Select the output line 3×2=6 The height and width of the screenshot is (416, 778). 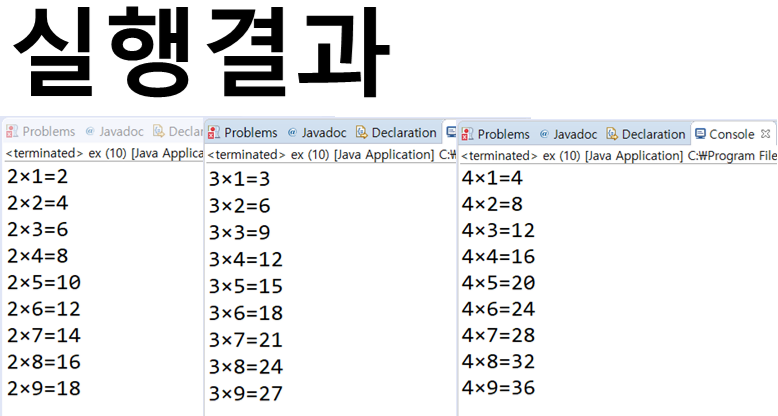click(x=240, y=206)
